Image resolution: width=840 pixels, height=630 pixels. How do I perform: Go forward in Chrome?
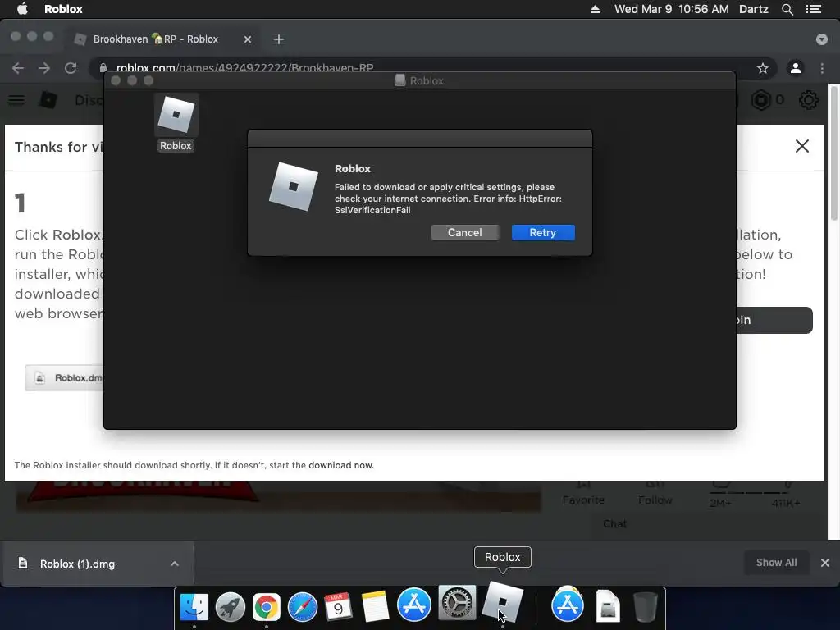coord(44,68)
